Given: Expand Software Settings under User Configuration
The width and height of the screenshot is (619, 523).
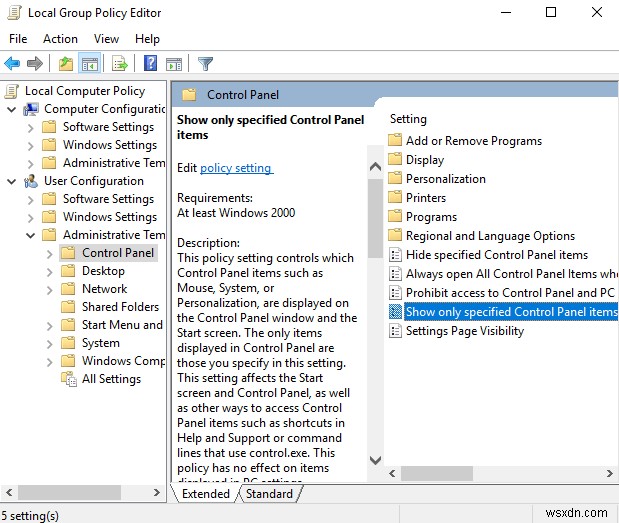Looking at the screenshot, I should point(31,200).
